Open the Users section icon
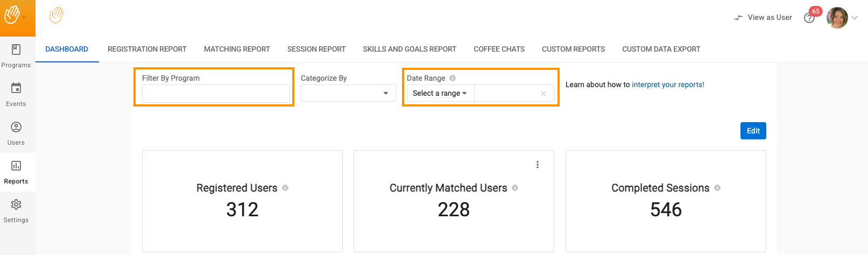 pyautogui.click(x=16, y=127)
